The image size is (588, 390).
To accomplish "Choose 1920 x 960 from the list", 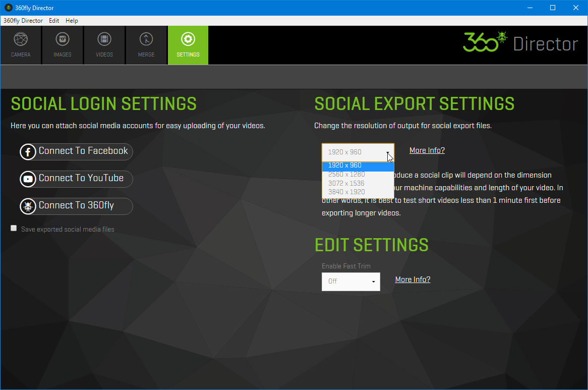I will (x=358, y=165).
